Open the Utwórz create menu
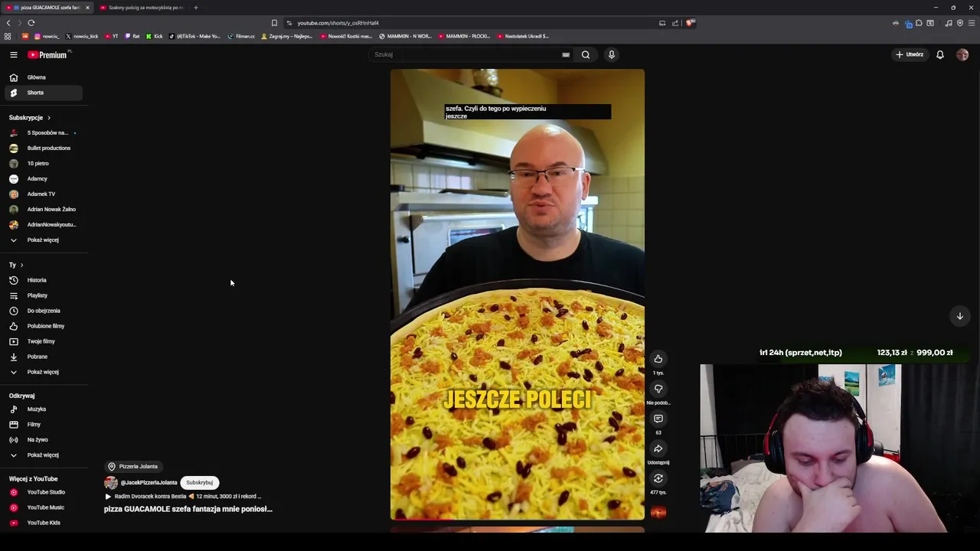This screenshot has height=551, width=980. (x=910, y=54)
